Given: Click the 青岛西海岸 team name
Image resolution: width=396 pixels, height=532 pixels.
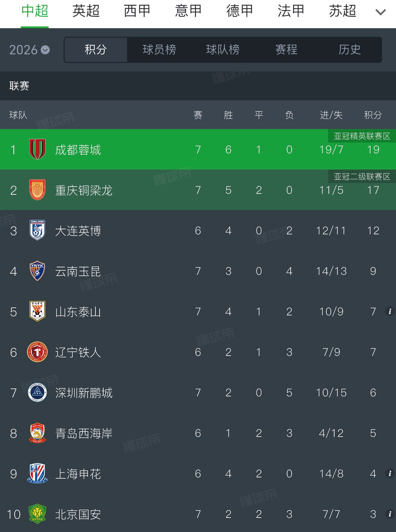Looking at the screenshot, I should coord(84,433).
